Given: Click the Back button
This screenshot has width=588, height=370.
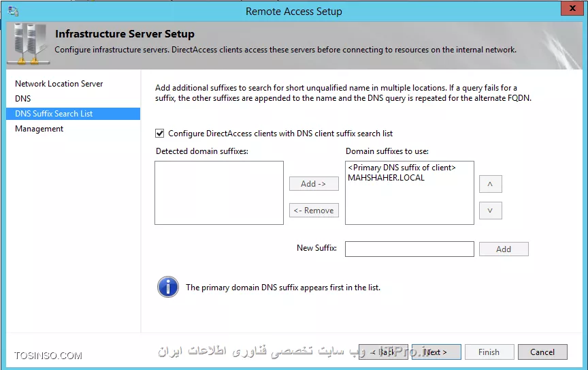Looking at the screenshot, I should pyautogui.click(x=383, y=352).
